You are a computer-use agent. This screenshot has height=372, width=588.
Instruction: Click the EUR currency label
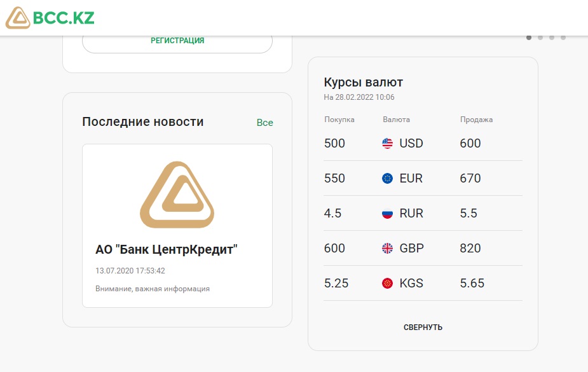coord(411,178)
